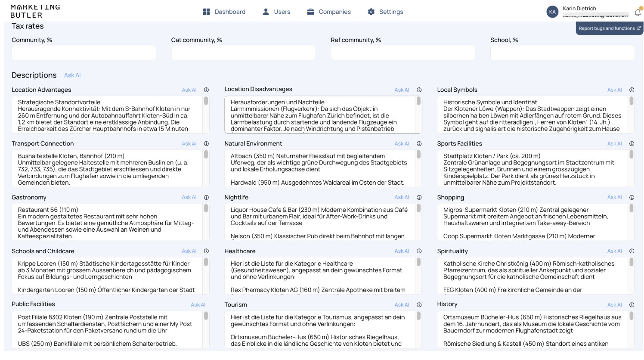
Task: View info for Natural Environment
Action: tap(419, 144)
